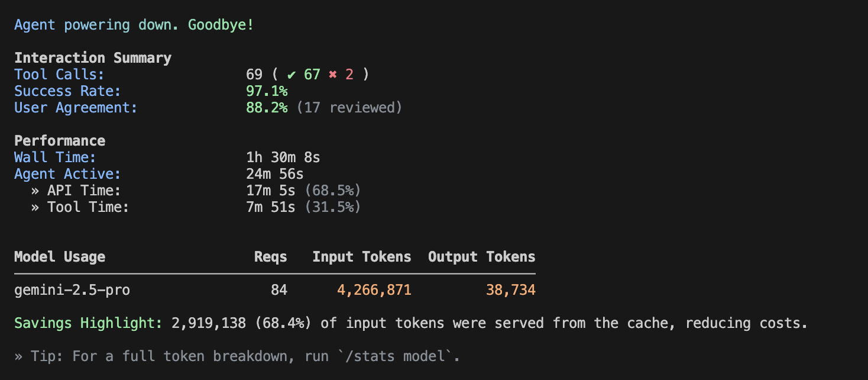Image resolution: width=868 pixels, height=380 pixels.
Task: Select the Performance heading
Action: coord(60,141)
